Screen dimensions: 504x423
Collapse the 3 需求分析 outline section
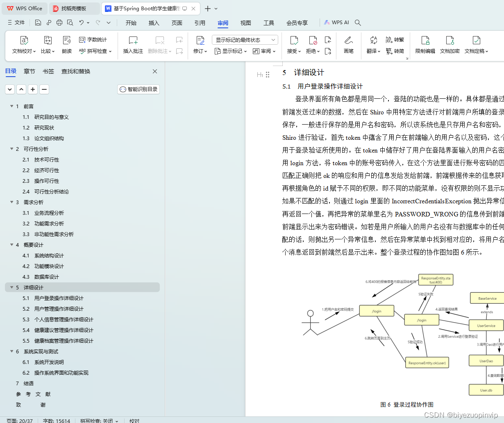click(11, 202)
